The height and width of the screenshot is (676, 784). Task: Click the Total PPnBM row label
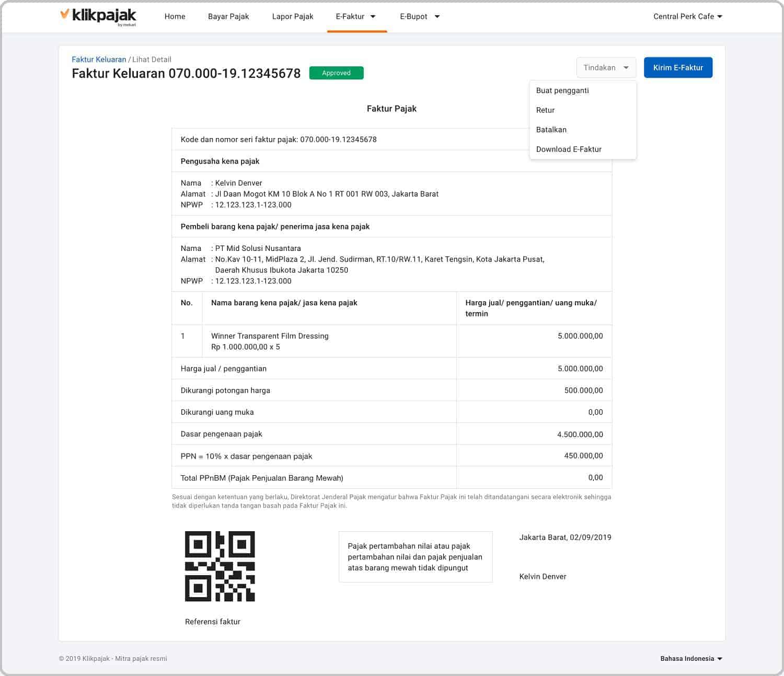pos(262,478)
